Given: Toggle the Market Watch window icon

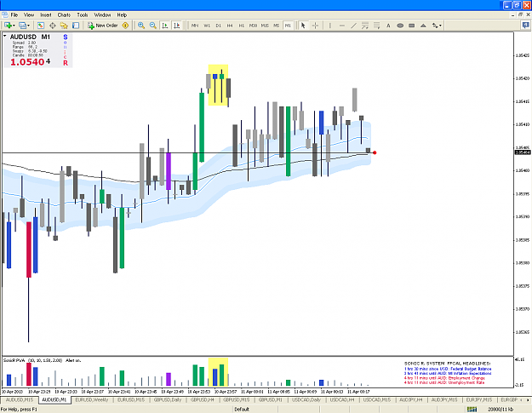Looking at the screenshot, I should (41, 26).
